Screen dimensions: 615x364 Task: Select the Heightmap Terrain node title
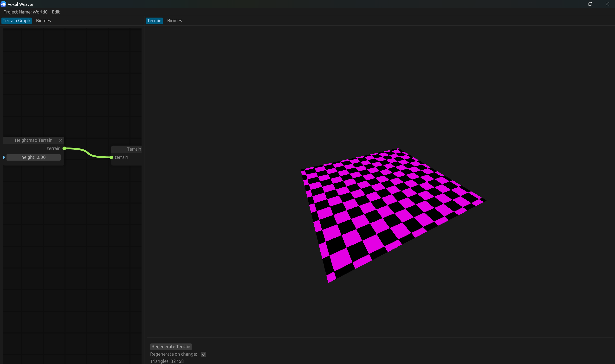coord(34,140)
